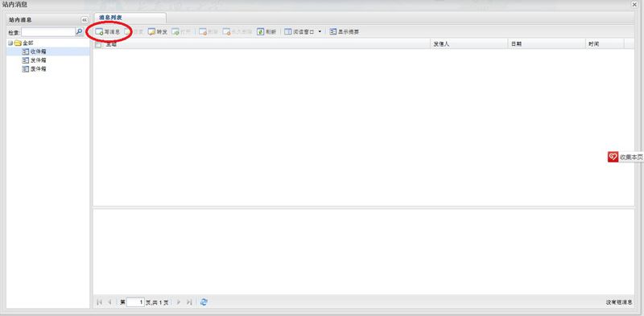Click the 转发 forward toolbar icon
This screenshot has width=644, height=316.
pos(151,31)
